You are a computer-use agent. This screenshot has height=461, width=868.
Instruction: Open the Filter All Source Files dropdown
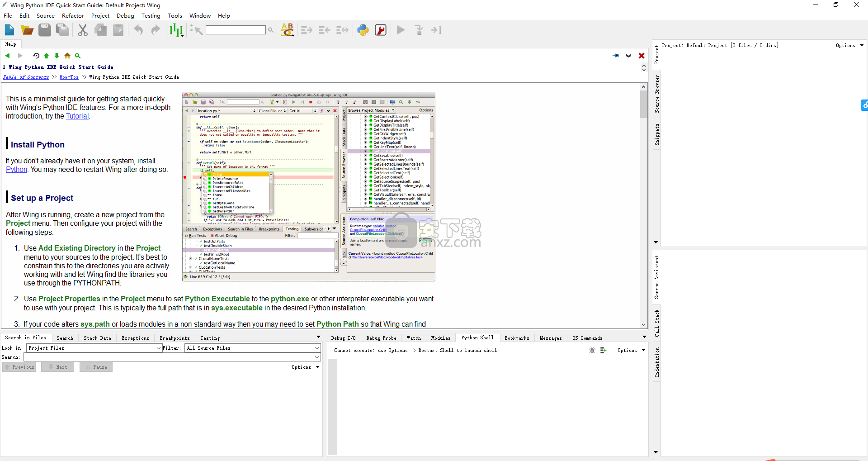point(253,348)
